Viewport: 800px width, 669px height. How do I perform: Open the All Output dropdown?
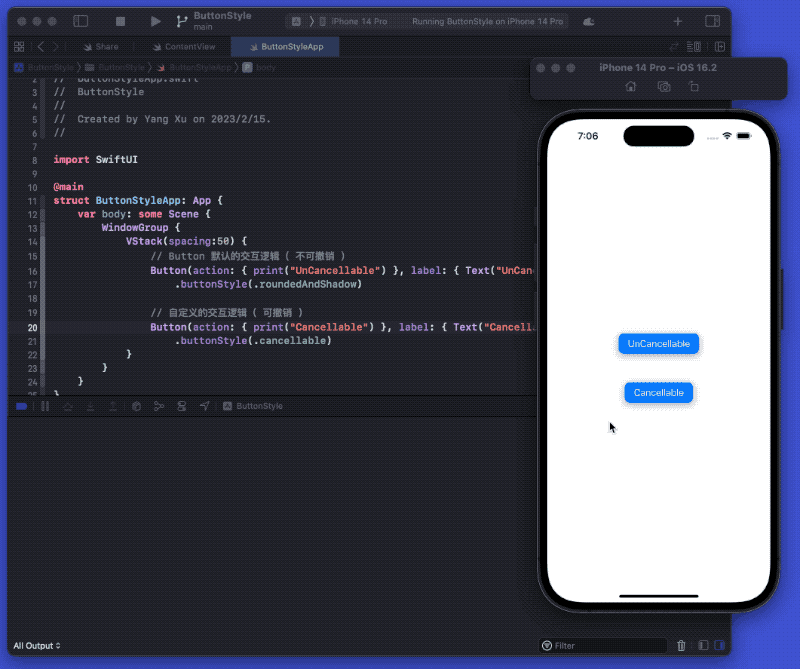(37, 646)
